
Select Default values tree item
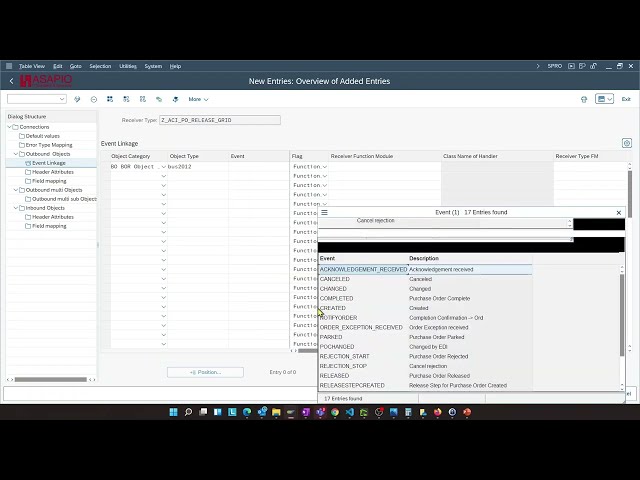[x=42, y=136]
